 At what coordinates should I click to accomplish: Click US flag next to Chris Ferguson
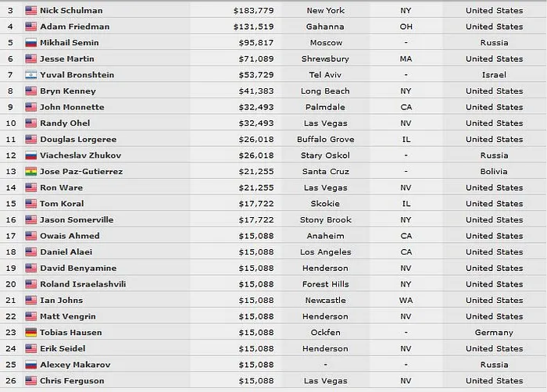coord(31,381)
